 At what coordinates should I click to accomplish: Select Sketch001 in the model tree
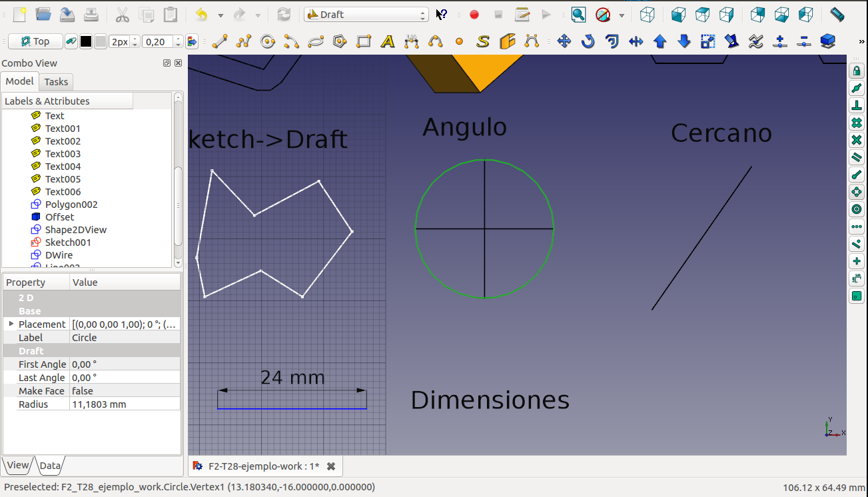(x=68, y=243)
